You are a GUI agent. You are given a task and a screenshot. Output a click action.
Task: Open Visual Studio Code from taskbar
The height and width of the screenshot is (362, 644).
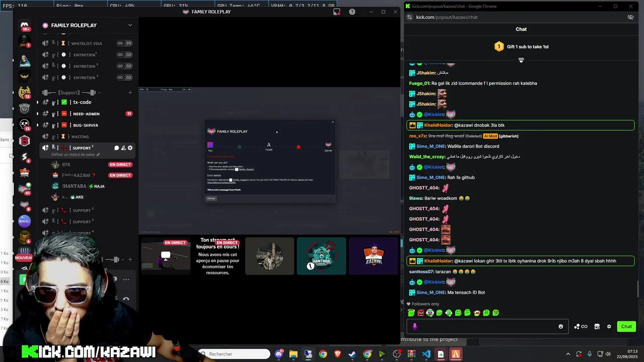click(x=426, y=354)
